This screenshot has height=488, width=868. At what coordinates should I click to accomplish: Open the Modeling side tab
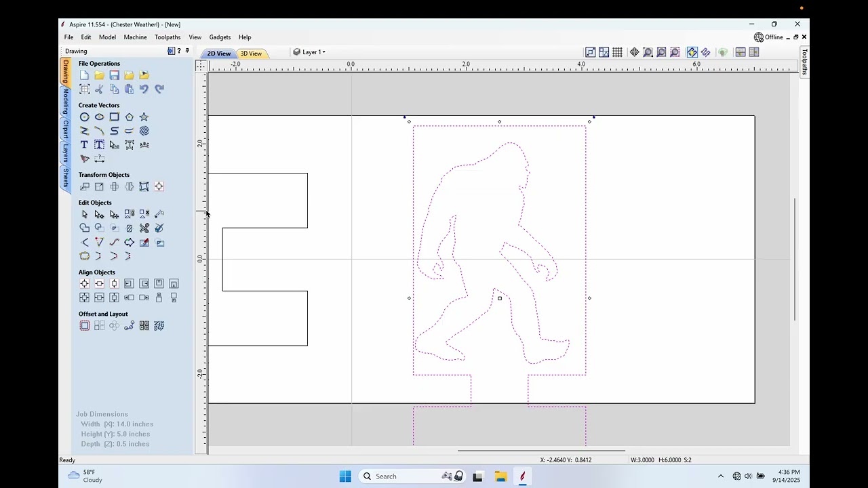click(x=66, y=102)
